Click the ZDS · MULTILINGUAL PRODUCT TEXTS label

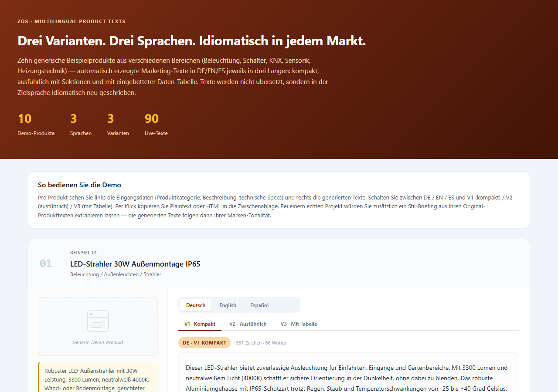click(71, 21)
